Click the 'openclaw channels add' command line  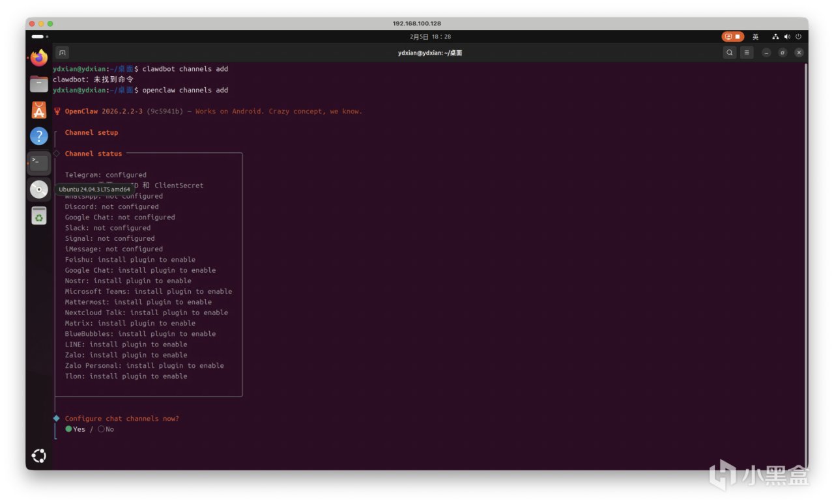pos(140,90)
